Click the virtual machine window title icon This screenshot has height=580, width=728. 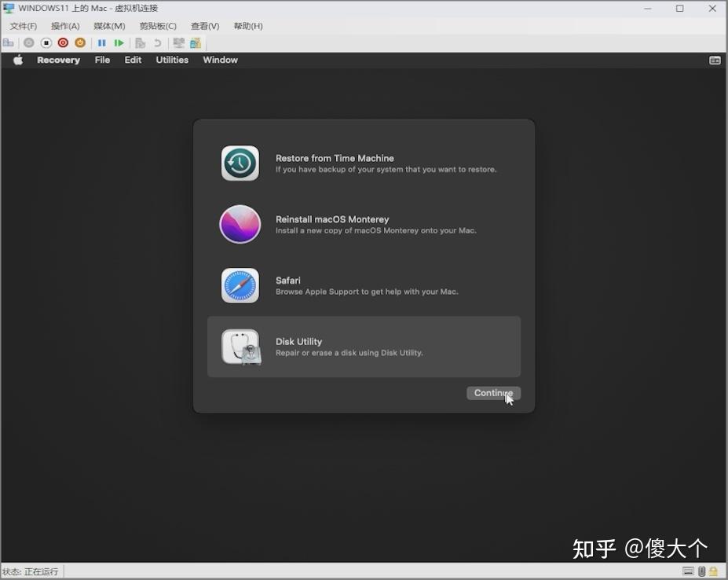click(x=9, y=8)
